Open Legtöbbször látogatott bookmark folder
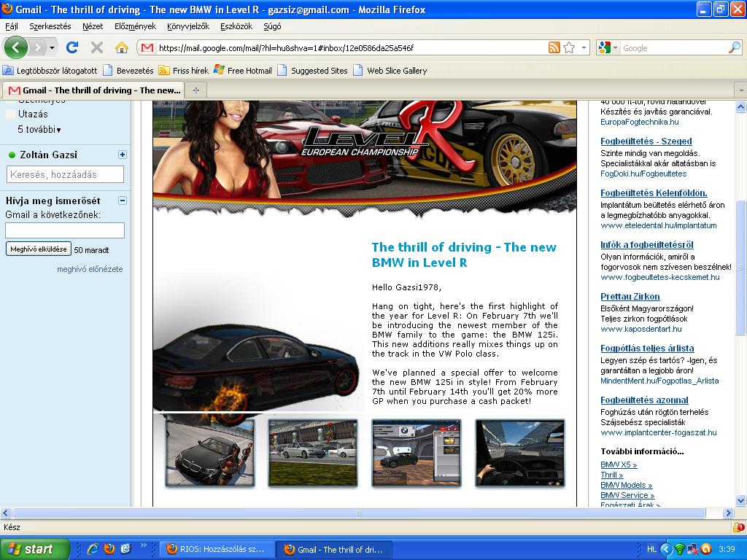The image size is (747, 560). point(50,71)
